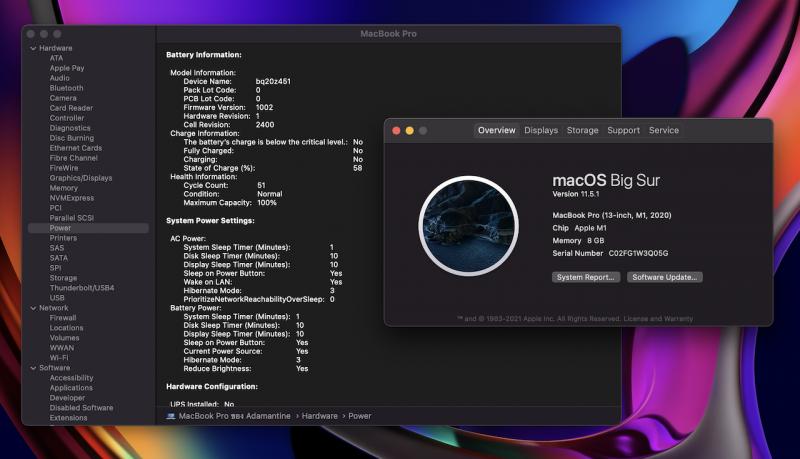This screenshot has width=800, height=459.
Task: Open the Storage tab in About This Mac
Action: click(x=582, y=130)
